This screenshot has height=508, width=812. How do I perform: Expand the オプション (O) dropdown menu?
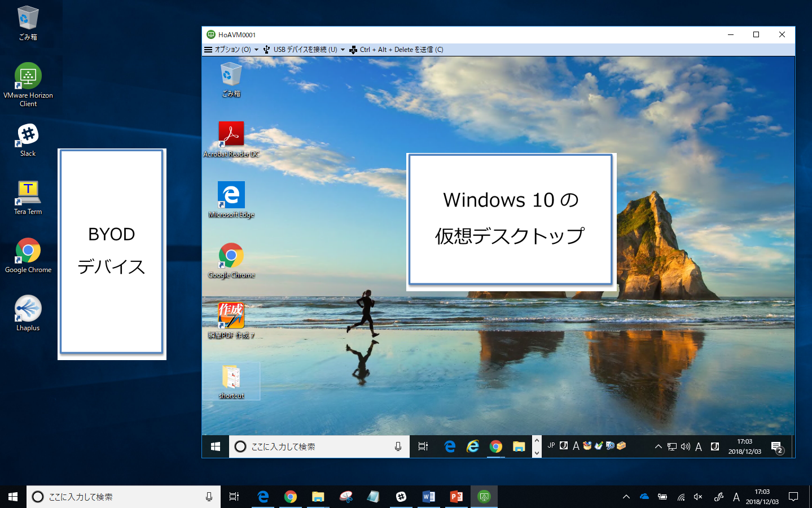pyautogui.click(x=231, y=50)
